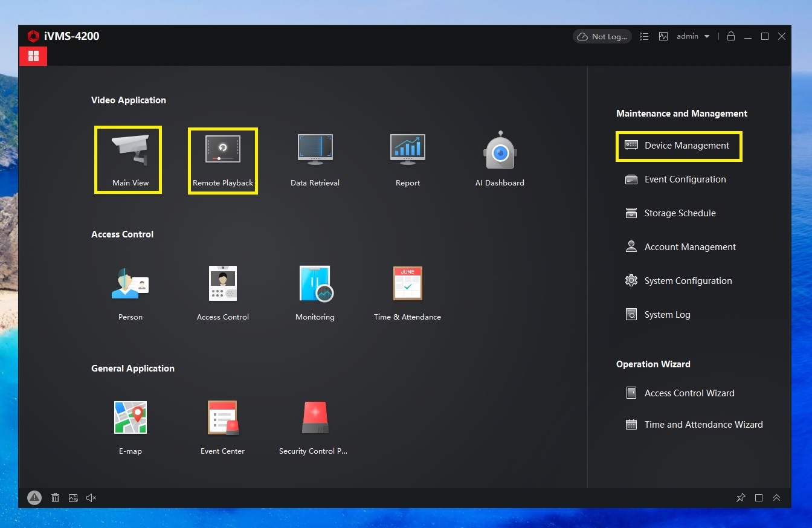Click the bottom-right square window icon

[x=759, y=498]
